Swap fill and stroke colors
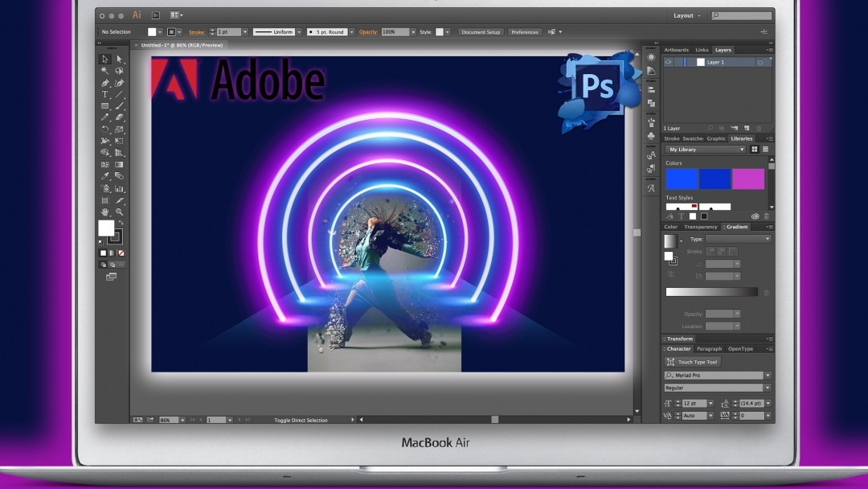 point(121,223)
